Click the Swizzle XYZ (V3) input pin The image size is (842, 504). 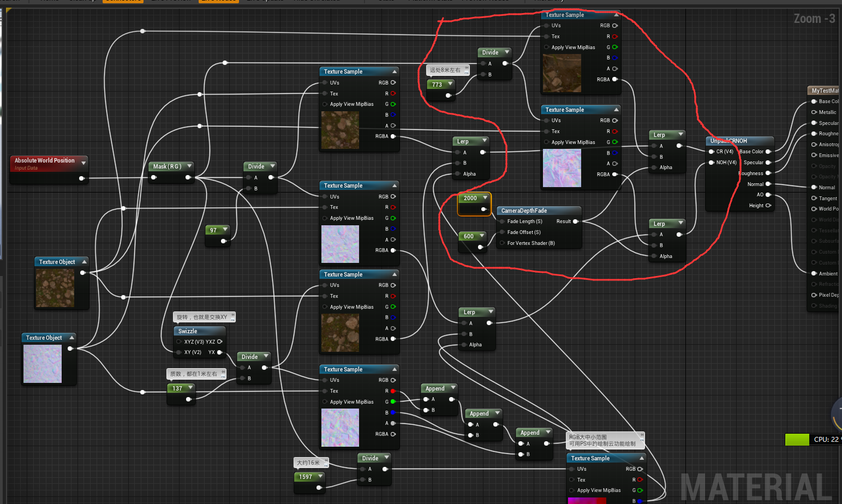179,341
